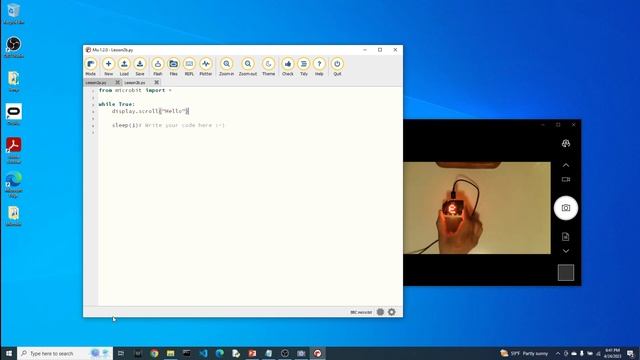The height and width of the screenshot is (360, 640).
Task: Open the Files panel in Mu
Action: 173,67
